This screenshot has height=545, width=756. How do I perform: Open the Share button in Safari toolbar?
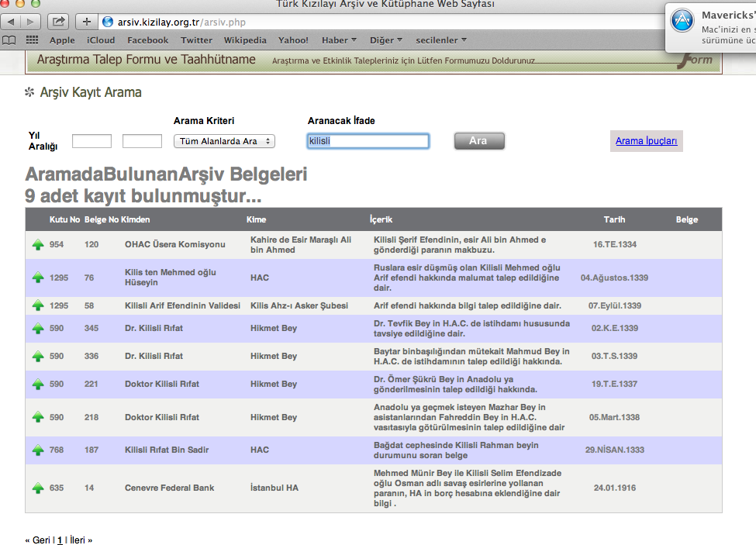pos(58,22)
